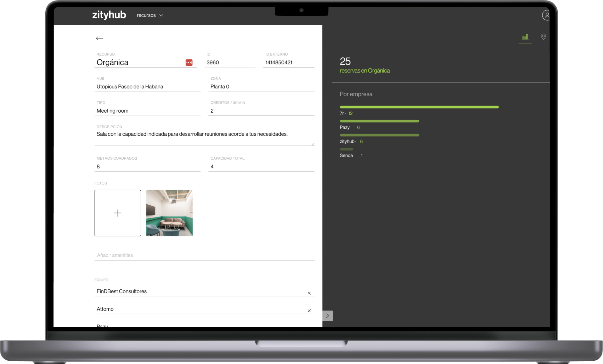Click the ID Externo field

tap(288, 62)
